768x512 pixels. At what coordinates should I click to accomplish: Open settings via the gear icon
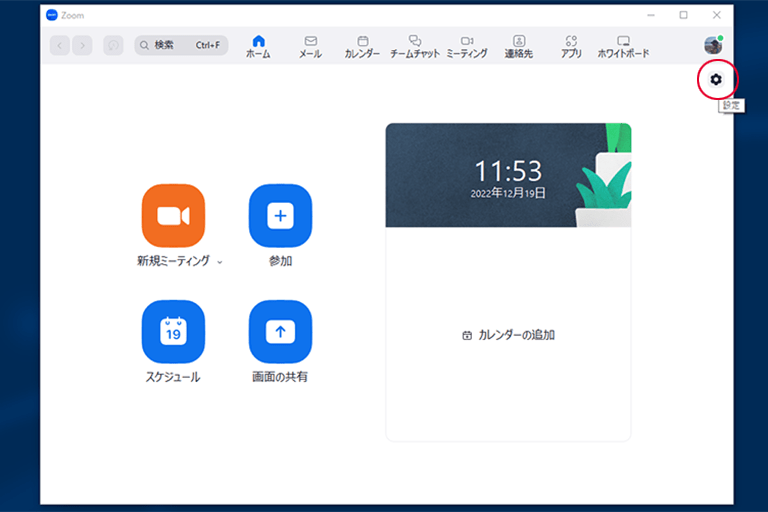click(716, 79)
